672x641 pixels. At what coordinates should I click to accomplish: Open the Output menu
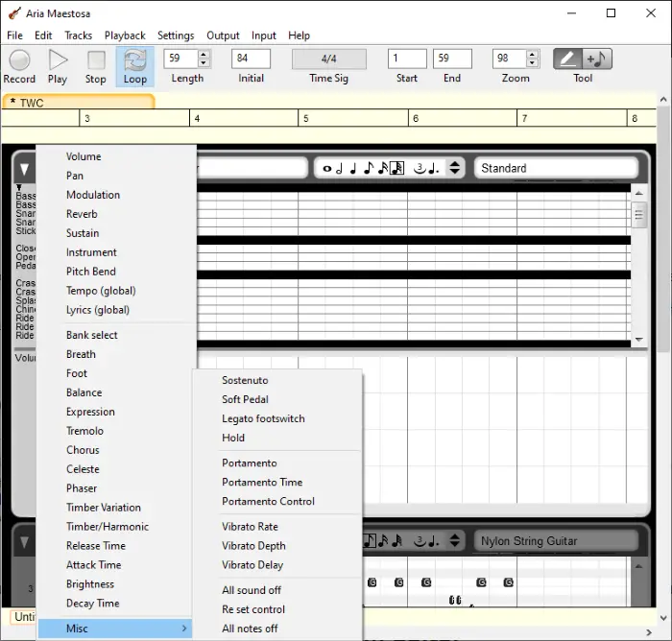pos(223,36)
